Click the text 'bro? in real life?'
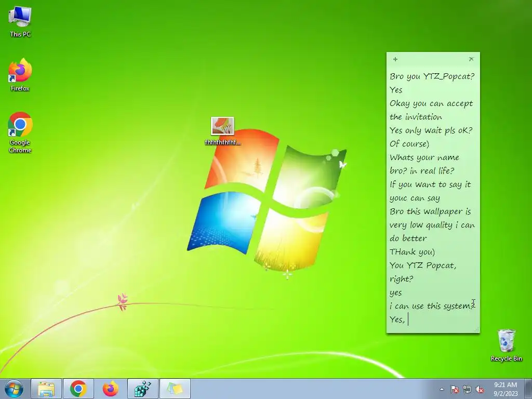The height and width of the screenshot is (399, 532). click(422, 170)
